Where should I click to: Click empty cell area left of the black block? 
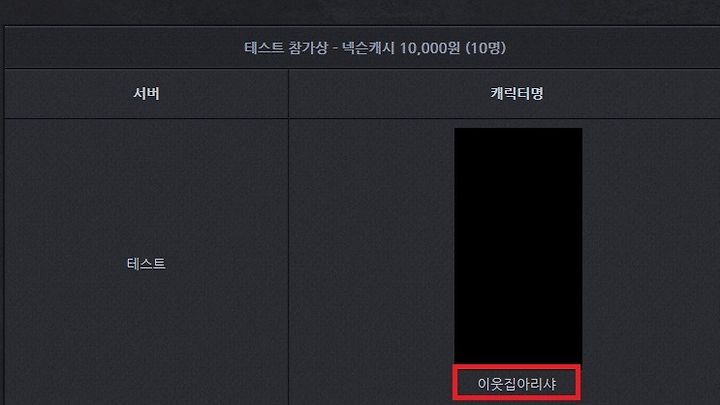(371, 262)
